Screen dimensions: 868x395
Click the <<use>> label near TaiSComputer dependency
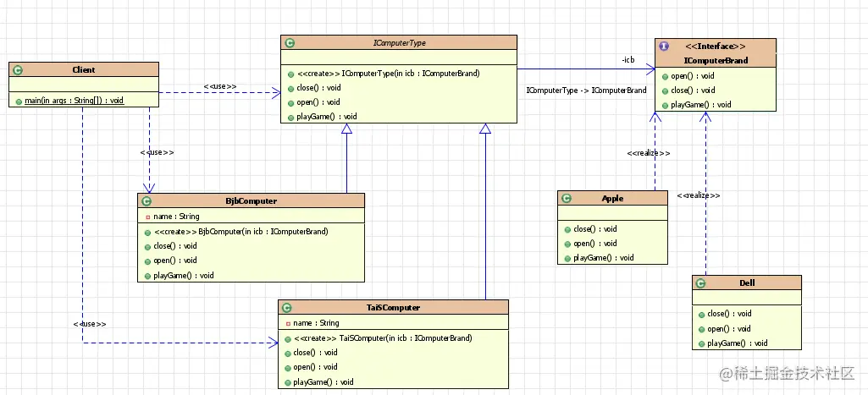pyautogui.click(x=89, y=324)
